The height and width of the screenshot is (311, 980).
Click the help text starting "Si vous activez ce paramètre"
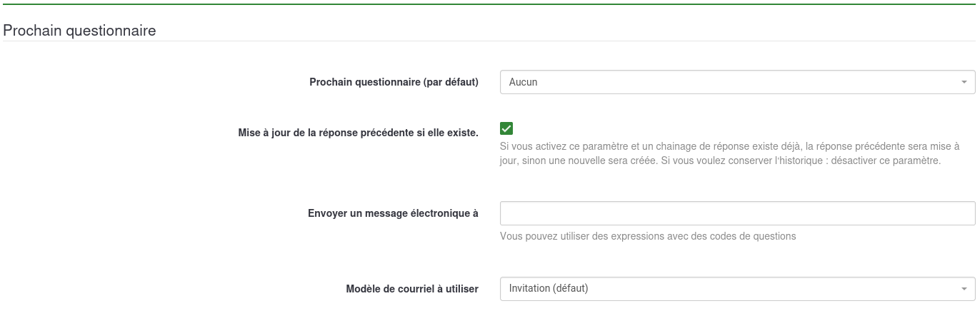pos(729,146)
